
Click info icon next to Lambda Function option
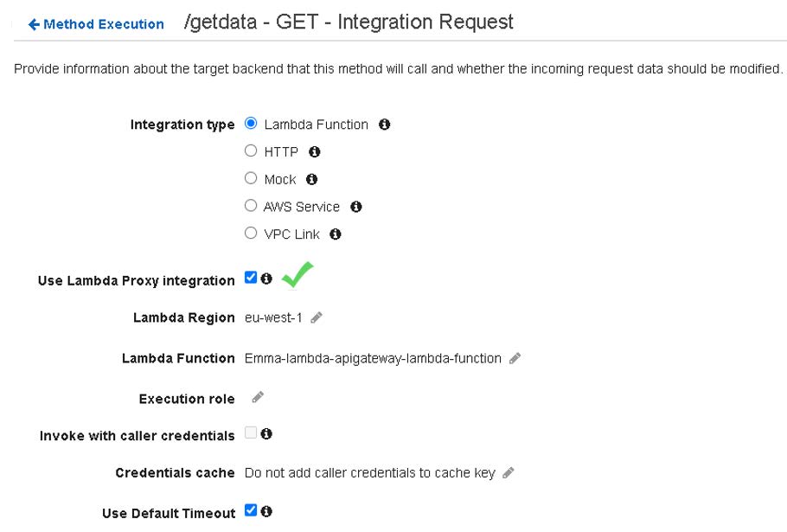385,125
